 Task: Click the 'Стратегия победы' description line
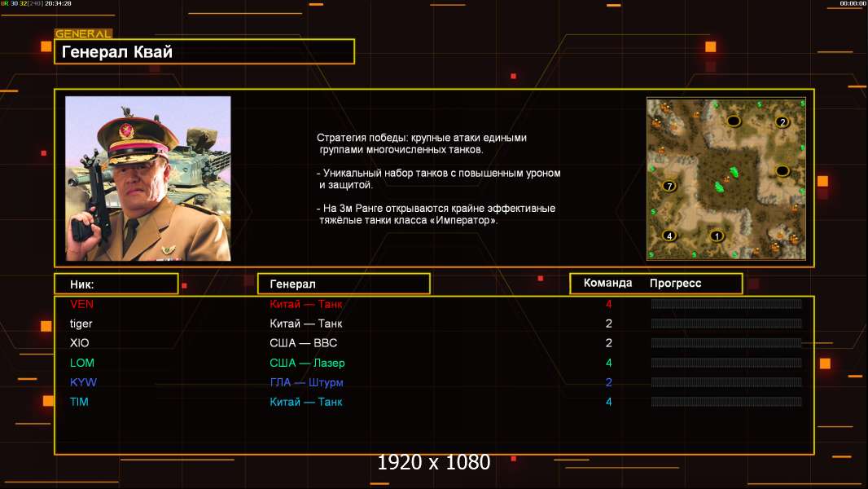(x=422, y=143)
